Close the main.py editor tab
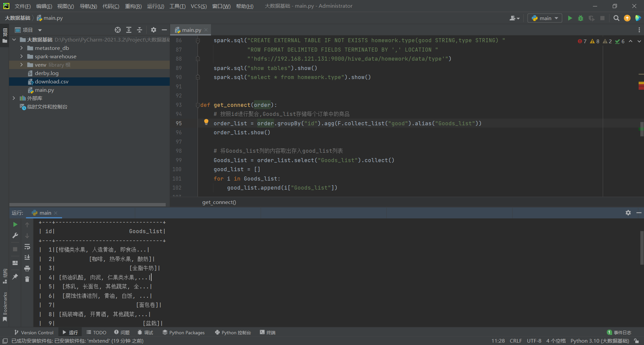 [x=206, y=30]
